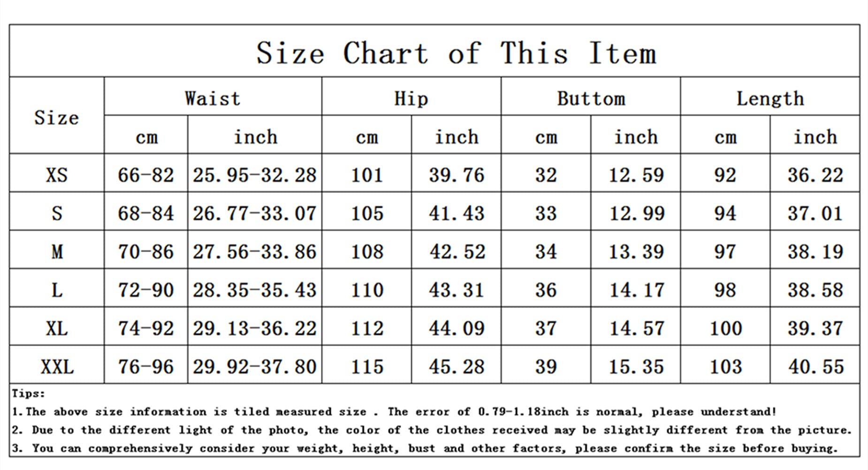
Task: Select the Waist column header
Action: point(213,99)
